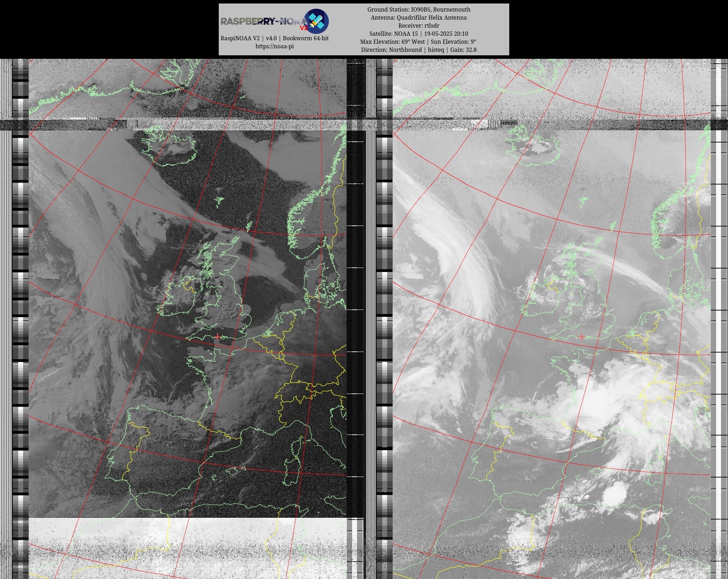Click the red ground-station cross in right image
728x579 pixels.
(581, 337)
